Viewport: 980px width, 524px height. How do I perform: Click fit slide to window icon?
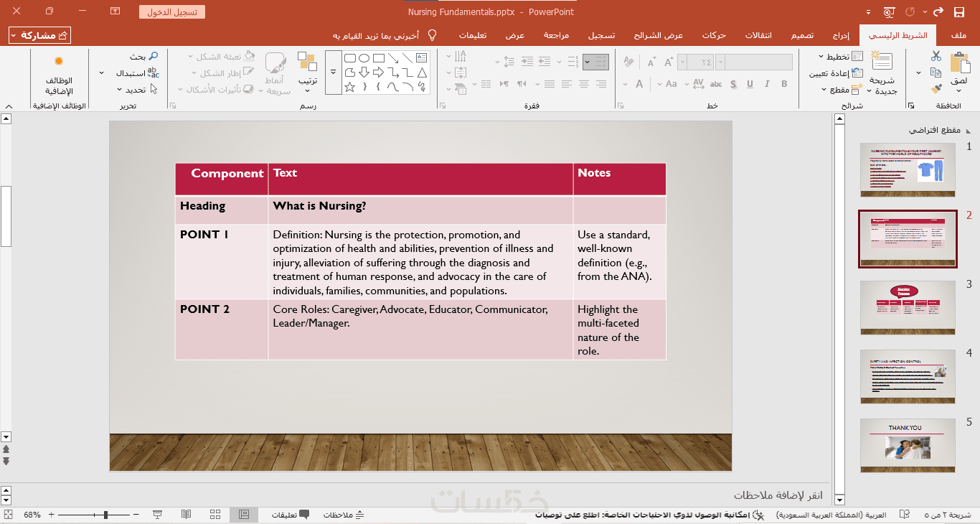point(8,515)
